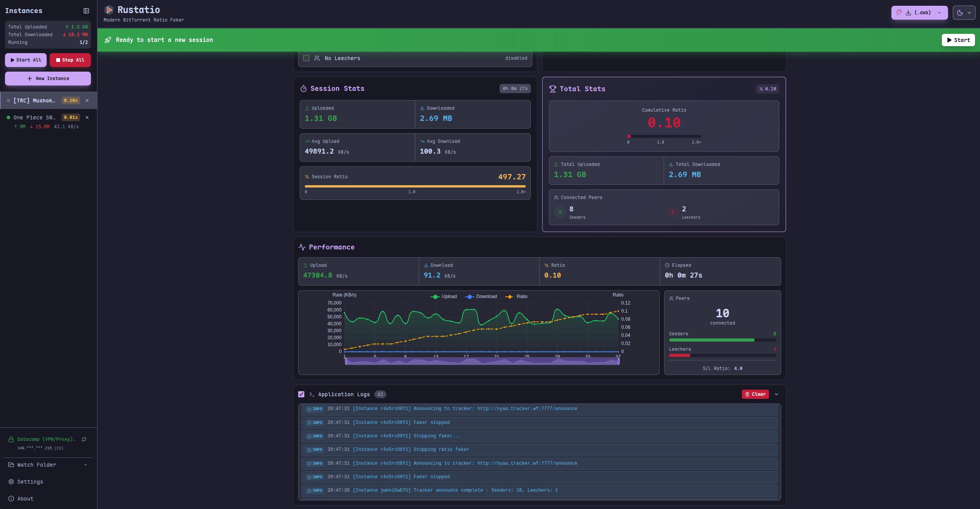Enable the No Leechers checkbox
The width and height of the screenshot is (980, 509).
pyautogui.click(x=306, y=58)
